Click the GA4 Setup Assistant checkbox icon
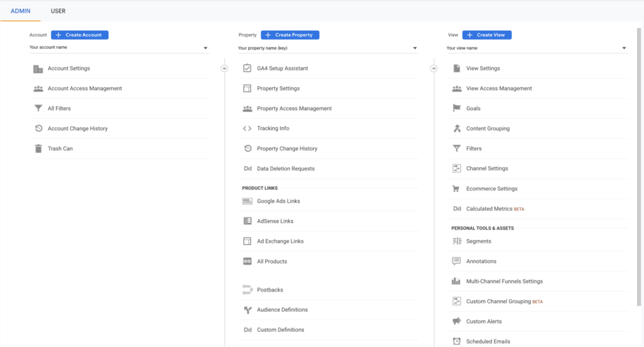Viewport: 644px width, 347px height. [247, 69]
